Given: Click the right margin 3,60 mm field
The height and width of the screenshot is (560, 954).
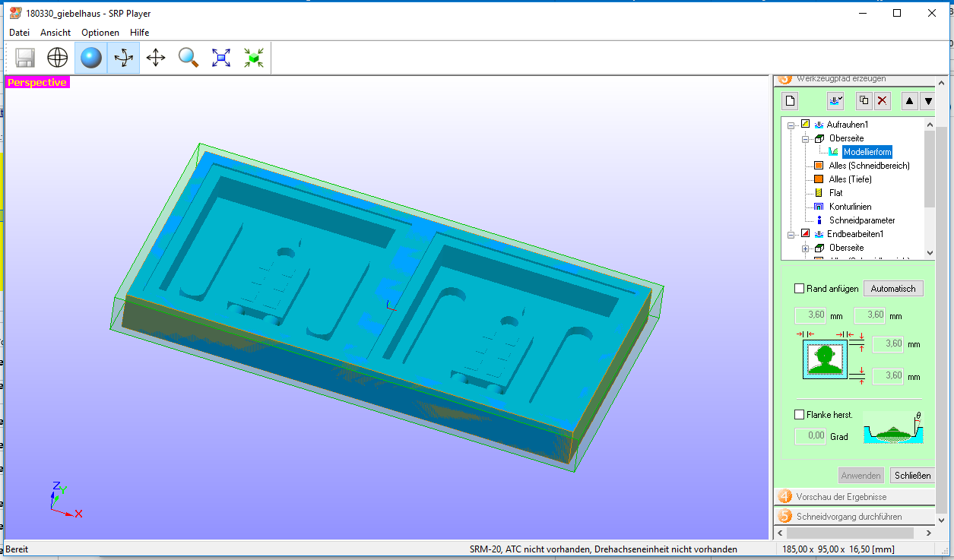Looking at the screenshot, I should (x=870, y=315).
